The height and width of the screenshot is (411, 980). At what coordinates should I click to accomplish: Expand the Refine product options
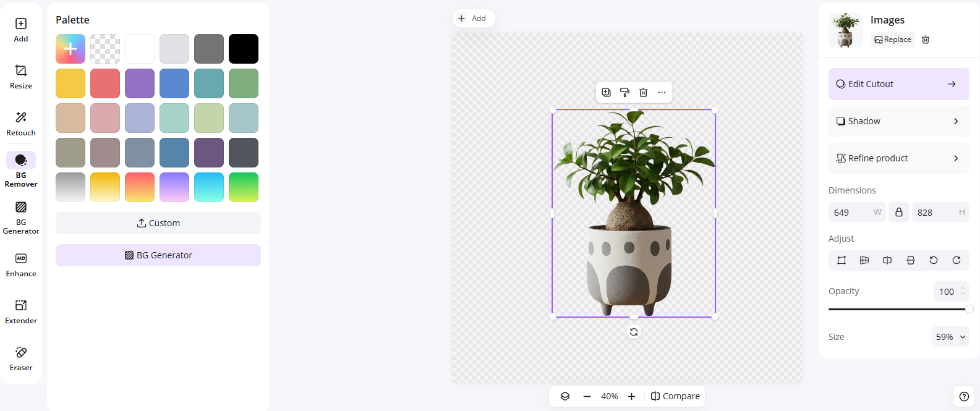[x=898, y=158]
